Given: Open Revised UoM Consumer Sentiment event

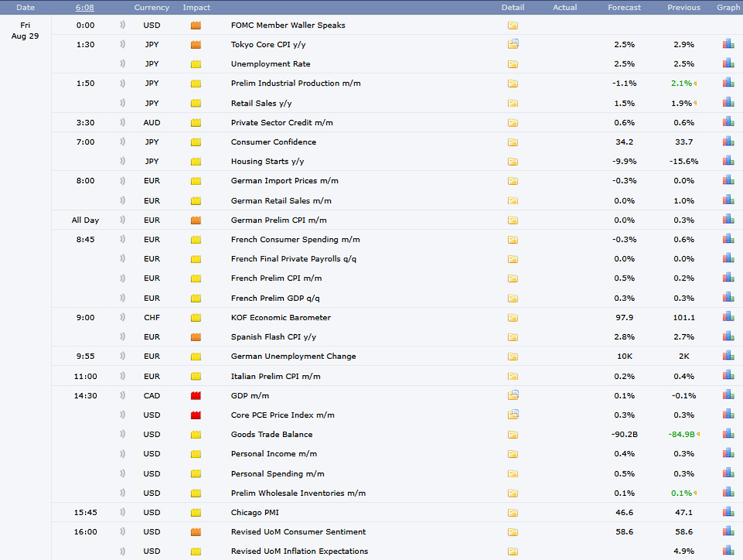Looking at the screenshot, I should 298,532.
